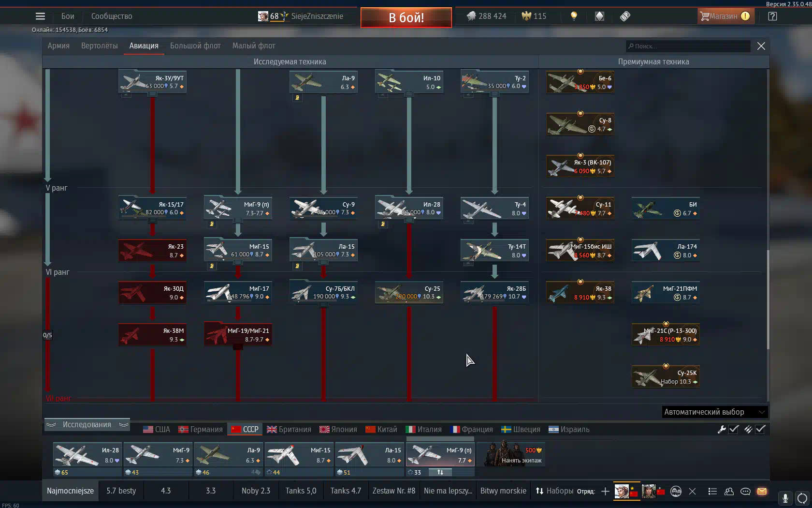Open the battle pass BP icon
812x508 pixels.
point(625,16)
